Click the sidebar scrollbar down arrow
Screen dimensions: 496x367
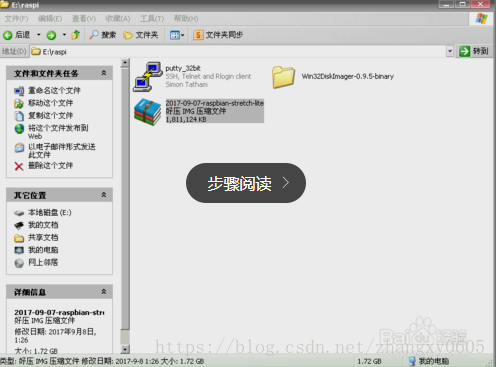[125, 349]
